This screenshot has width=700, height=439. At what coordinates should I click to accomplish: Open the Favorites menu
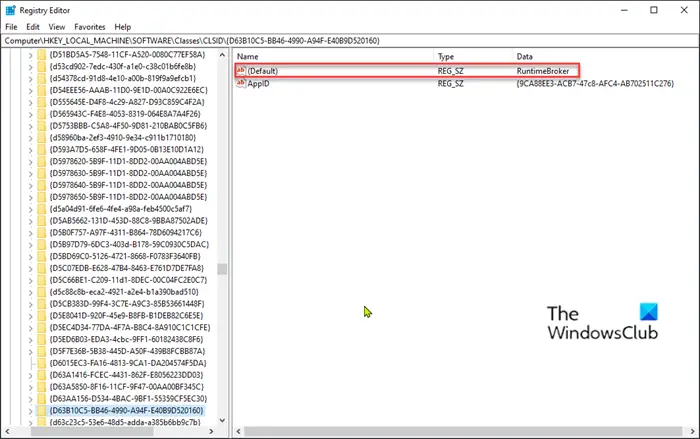(x=90, y=27)
